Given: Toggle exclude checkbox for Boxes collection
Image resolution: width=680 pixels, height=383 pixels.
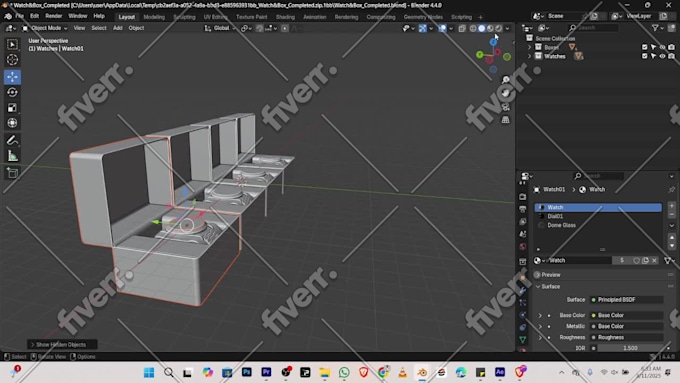Looking at the screenshot, I should pos(644,47).
